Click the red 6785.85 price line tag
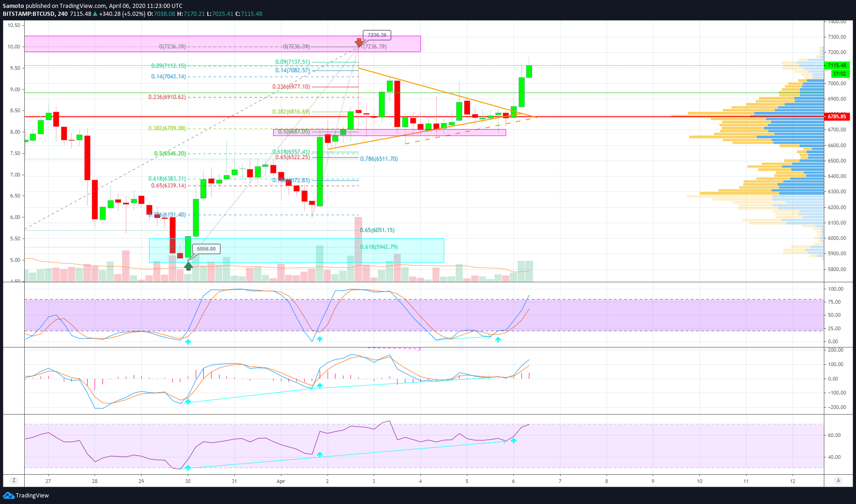 point(837,116)
